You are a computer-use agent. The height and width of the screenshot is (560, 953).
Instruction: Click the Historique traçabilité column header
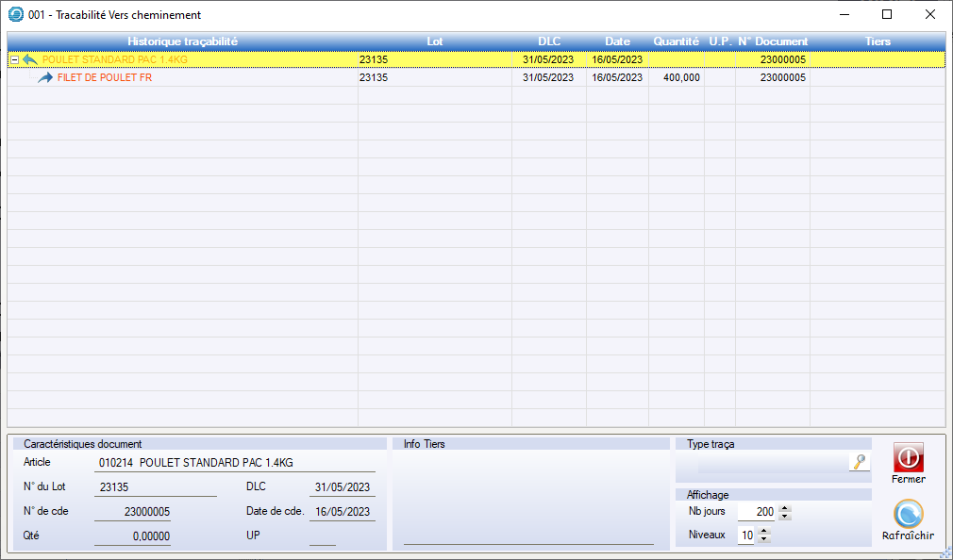pos(182,41)
